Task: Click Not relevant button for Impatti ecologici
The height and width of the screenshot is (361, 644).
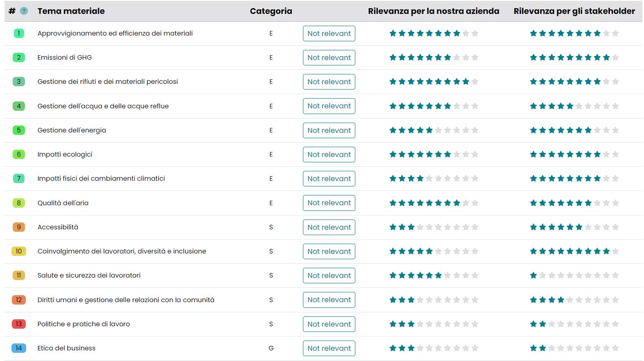Action: pyautogui.click(x=329, y=155)
